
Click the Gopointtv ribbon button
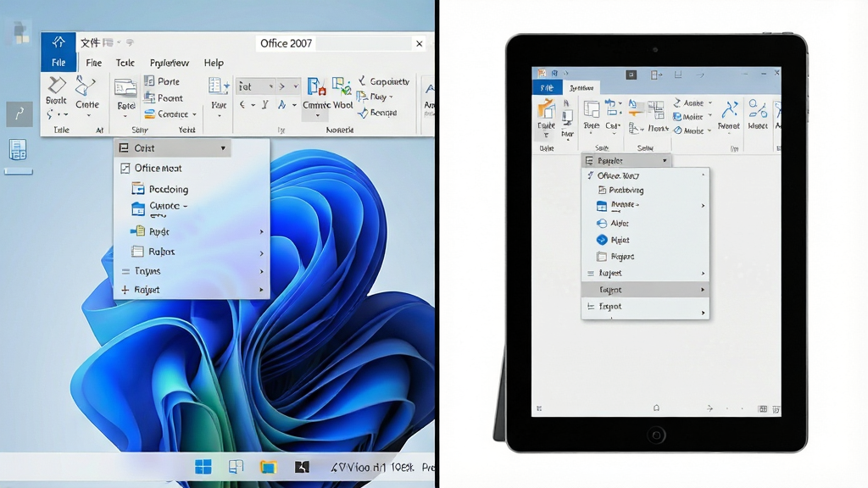point(384,81)
